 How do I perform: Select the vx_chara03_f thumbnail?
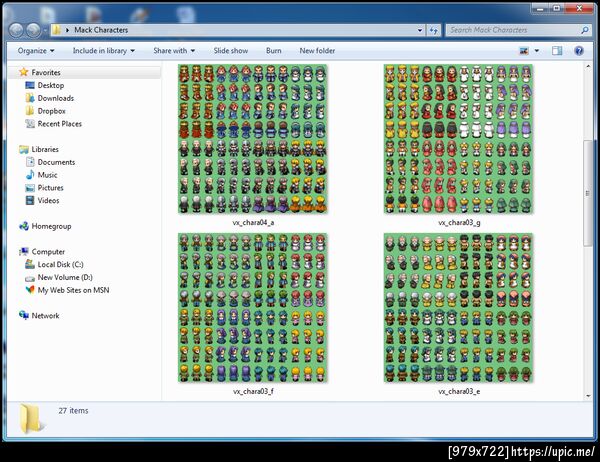(253, 308)
